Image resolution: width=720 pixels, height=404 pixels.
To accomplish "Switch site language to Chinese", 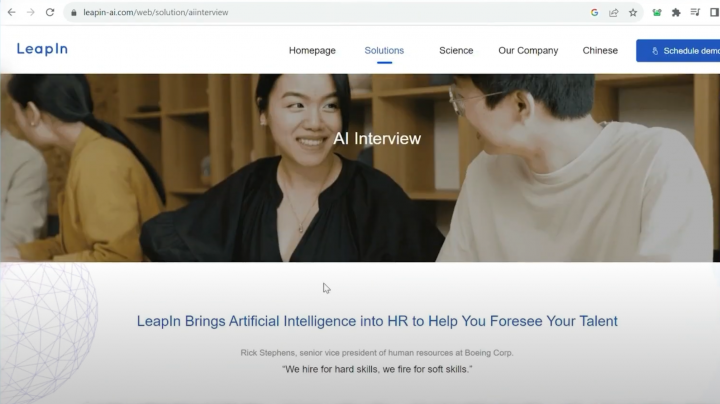I will point(600,50).
